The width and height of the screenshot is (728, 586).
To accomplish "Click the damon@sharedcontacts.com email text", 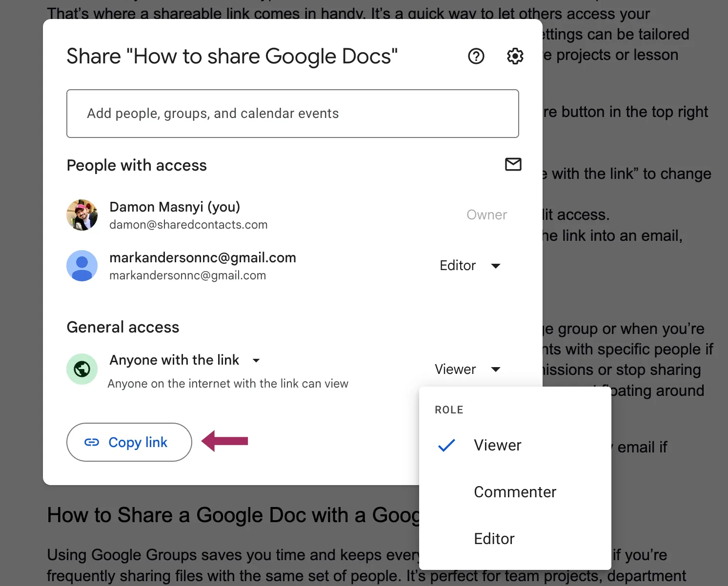I will [x=188, y=225].
